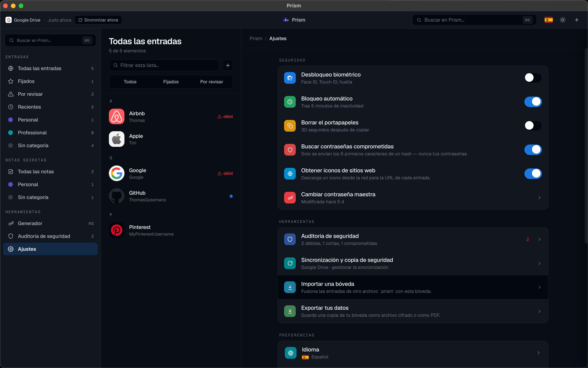Click the globe icon for Obtener iconos de sitios web
The height and width of the screenshot is (368, 588).
click(x=290, y=174)
